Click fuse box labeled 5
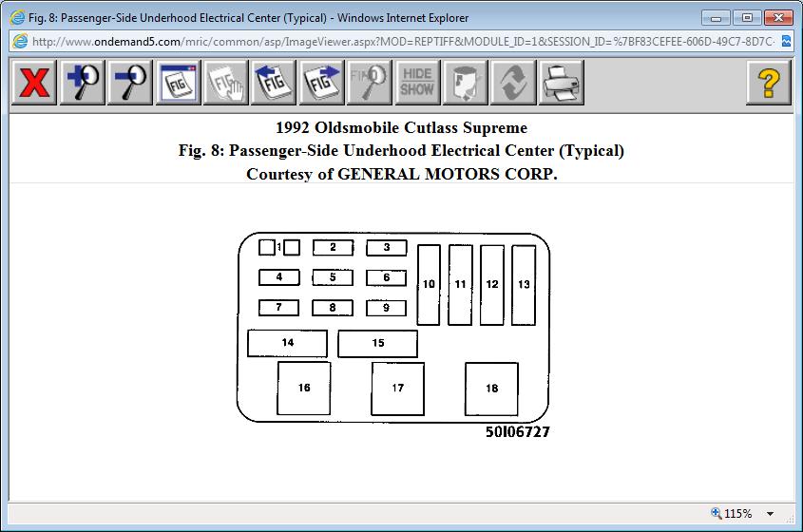 [x=333, y=277]
